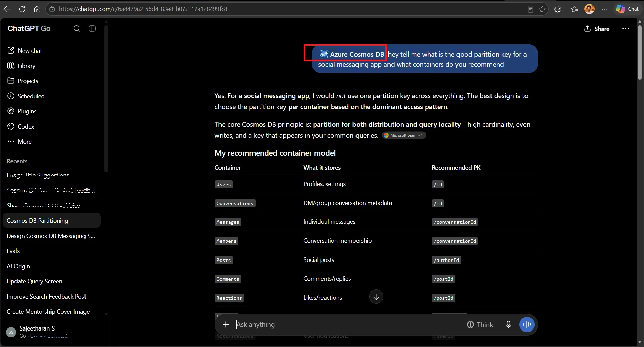
Task: Click the /authorId partition key
Action: (x=446, y=260)
